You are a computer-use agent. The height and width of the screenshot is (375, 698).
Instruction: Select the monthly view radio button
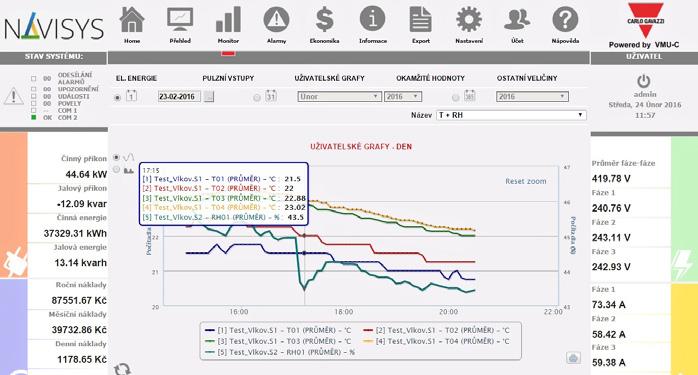tap(257, 98)
